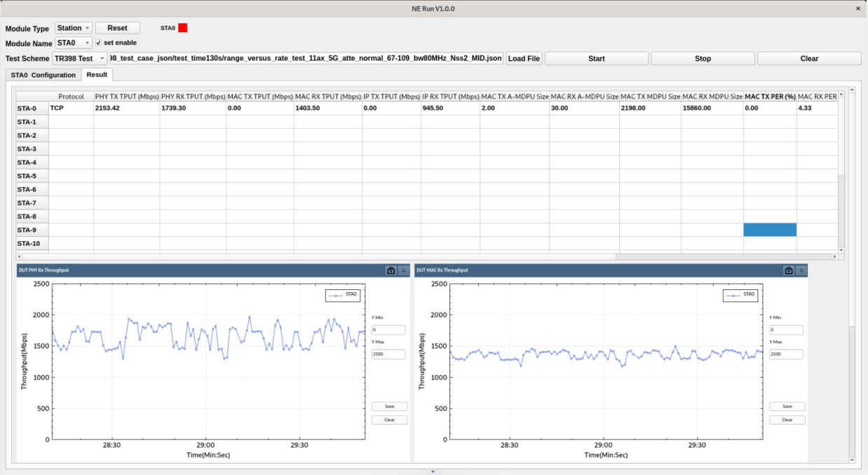The height and width of the screenshot is (475, 868).
Task: Click the red STA0 status indicator
Action: point(183,28)
